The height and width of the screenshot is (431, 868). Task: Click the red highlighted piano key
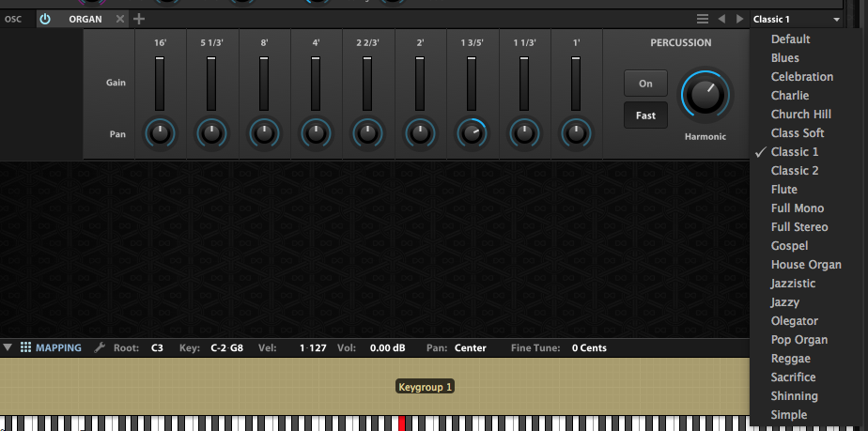(402, 423)
